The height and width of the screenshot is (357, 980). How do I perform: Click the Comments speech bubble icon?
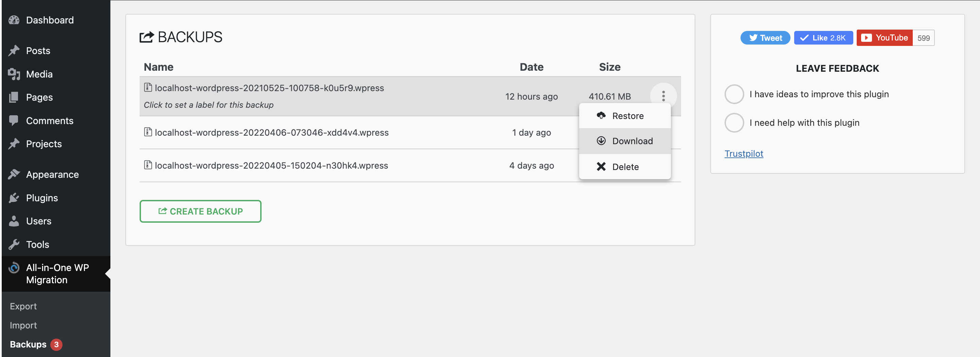coord(14,121)
